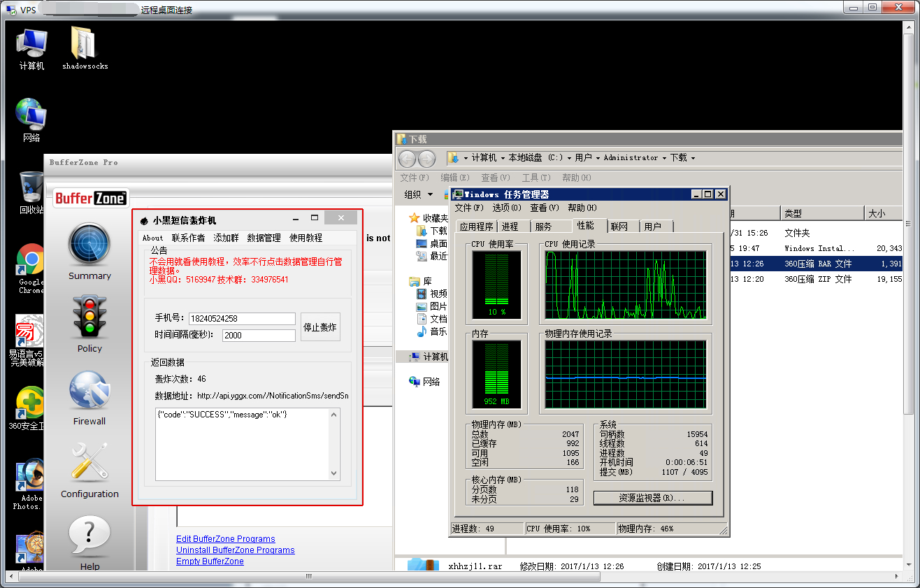Select 收藏夹 in Explorer navigation pane

tap(429, 218)
